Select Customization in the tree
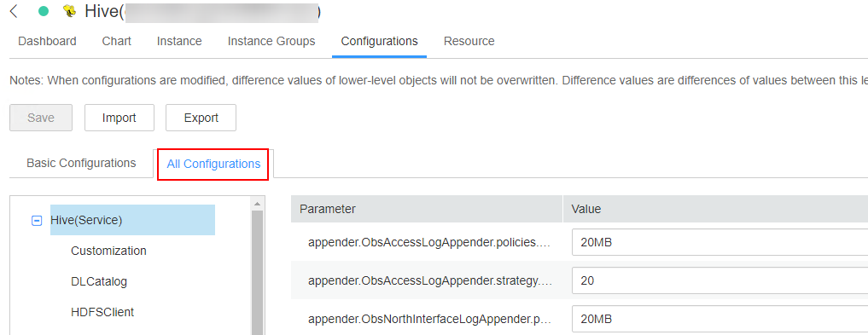 [108, 251]
